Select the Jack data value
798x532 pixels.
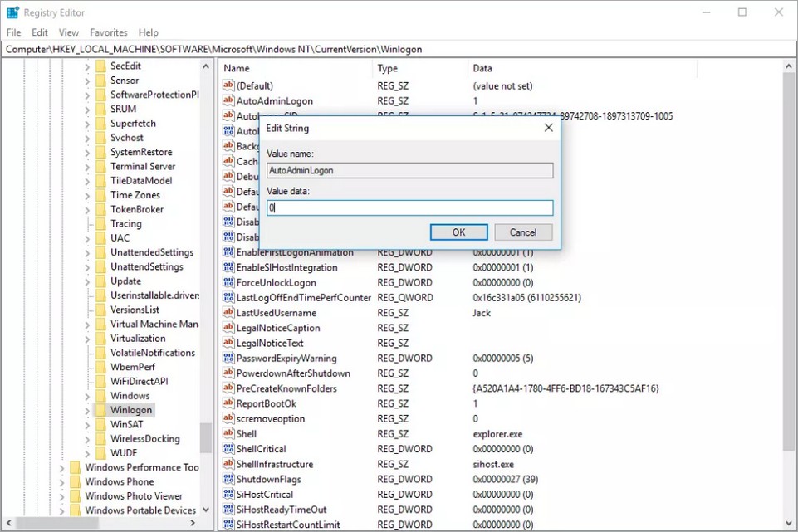pyautogui.click(x=481, y=313)
